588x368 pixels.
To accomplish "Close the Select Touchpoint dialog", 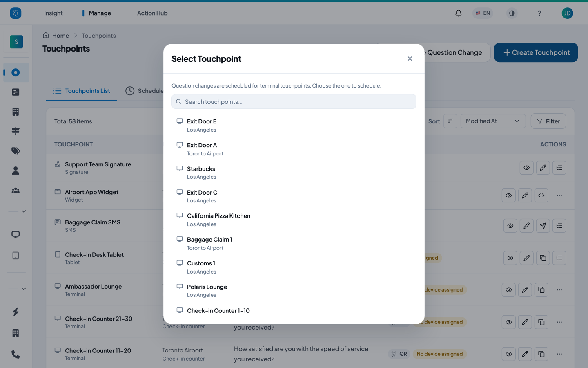I will tap(410, 58).
